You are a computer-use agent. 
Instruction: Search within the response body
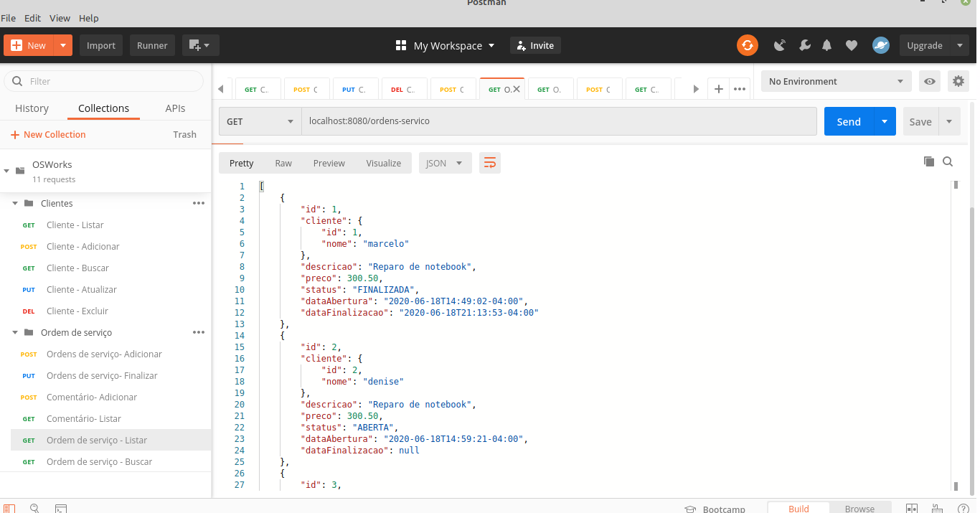point(948,161)
